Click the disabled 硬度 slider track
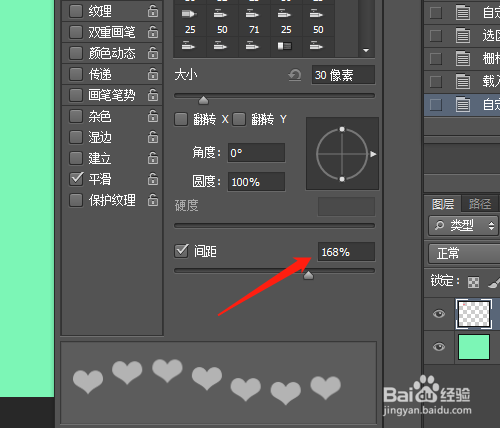The width and height of the screenshot is (500, 428). [274, 226]
